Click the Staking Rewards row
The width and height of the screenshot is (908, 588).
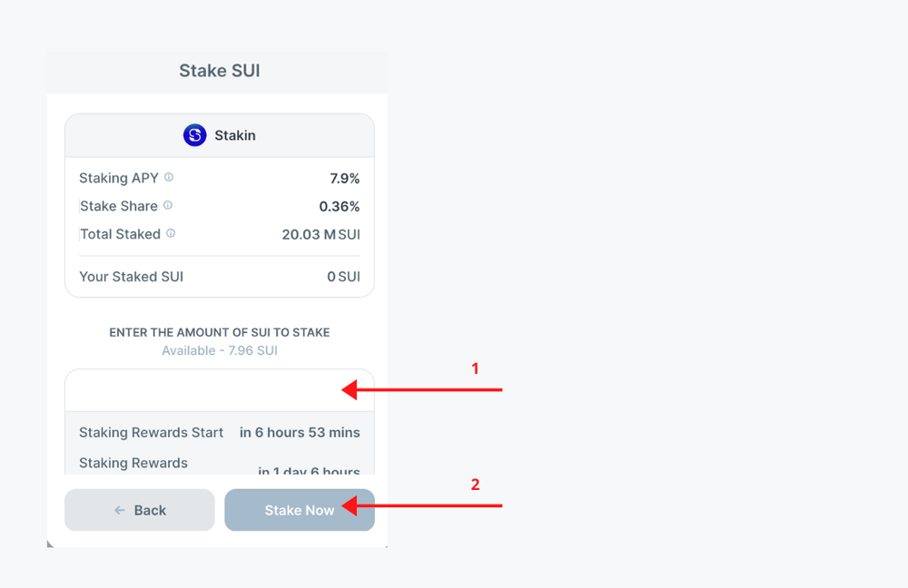click(x=218, y=463)
